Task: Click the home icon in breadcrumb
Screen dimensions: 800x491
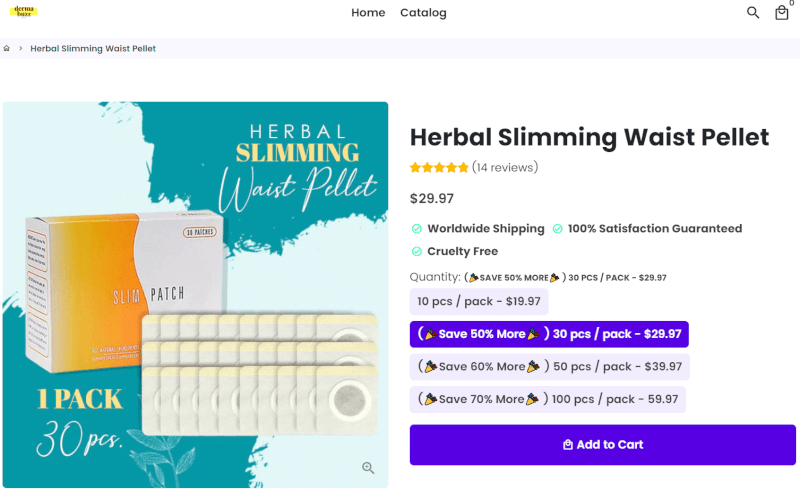Action: tap(7, 48)
